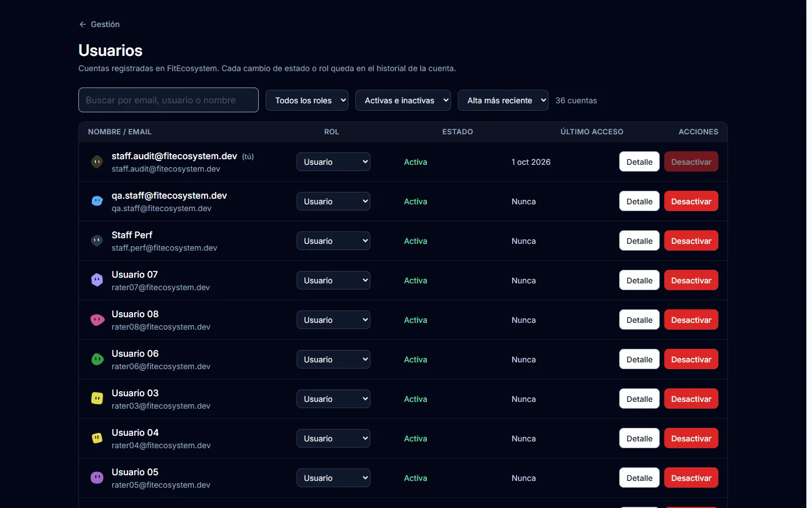Image resolution: width=812 pixels, height=508 pixels.
Task: Open the 'Activas e inactivas' status filter
Action: (x=403, y=100)
